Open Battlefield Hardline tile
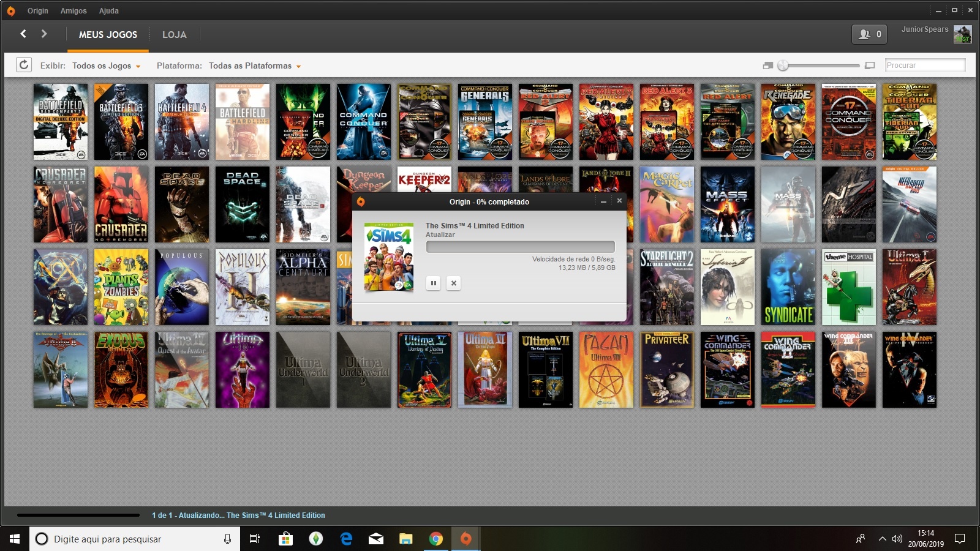 (243, 122)
